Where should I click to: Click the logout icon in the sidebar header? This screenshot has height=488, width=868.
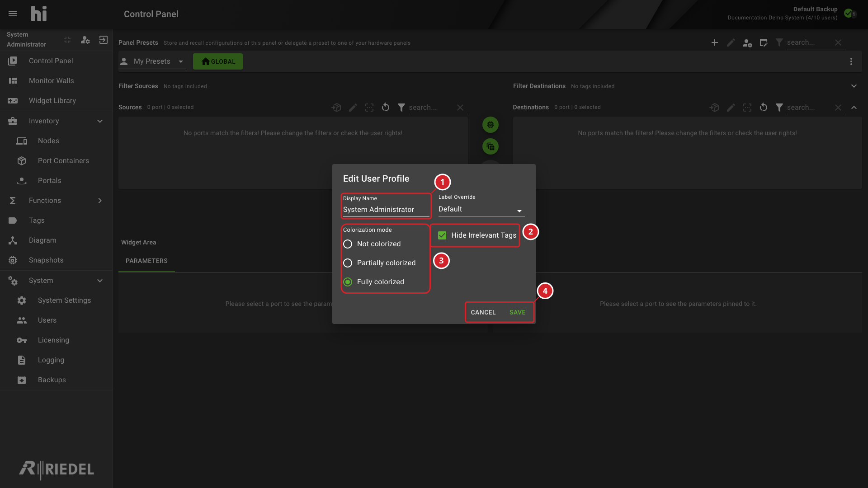pos(103,40)
